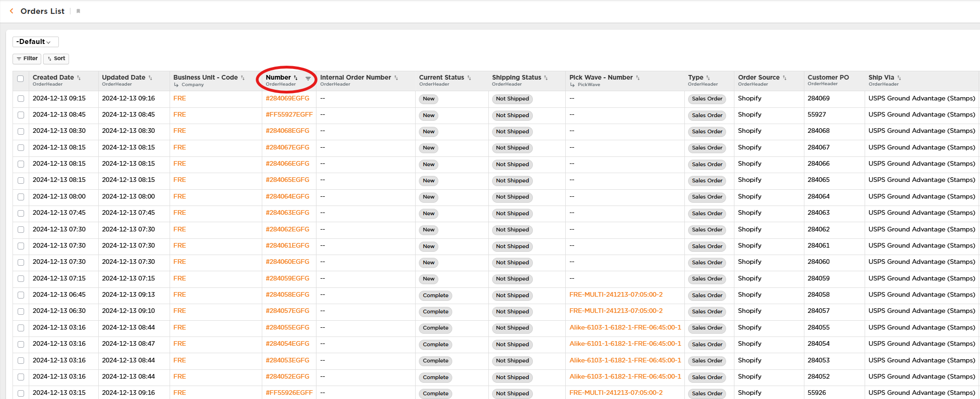Sort by Shipping Status arrow icon

(546, 78)
